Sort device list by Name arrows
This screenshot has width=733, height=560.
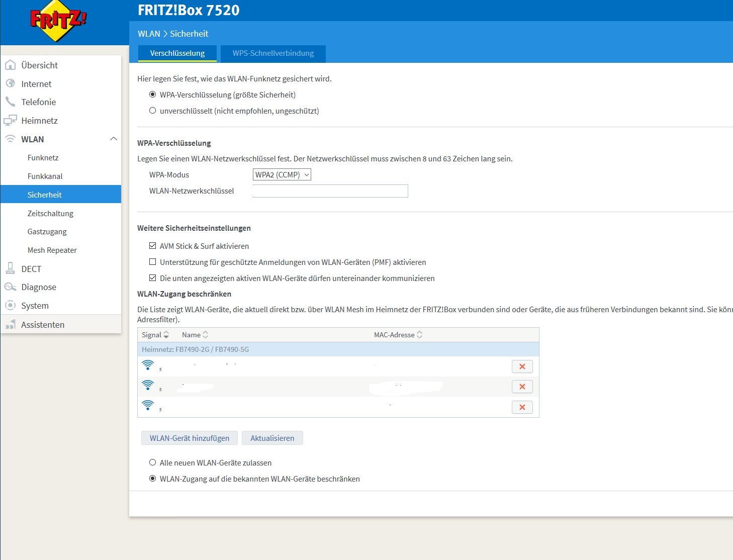click(205, 335)
